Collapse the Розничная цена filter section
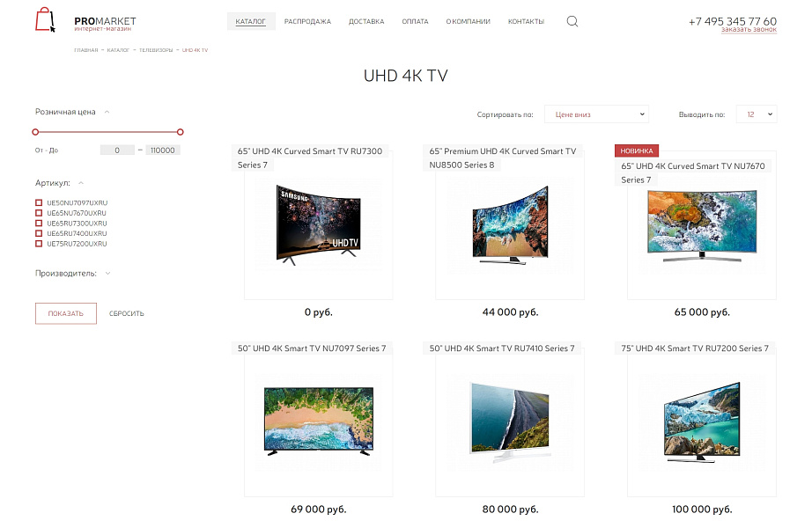 click(x=107, y=112)
